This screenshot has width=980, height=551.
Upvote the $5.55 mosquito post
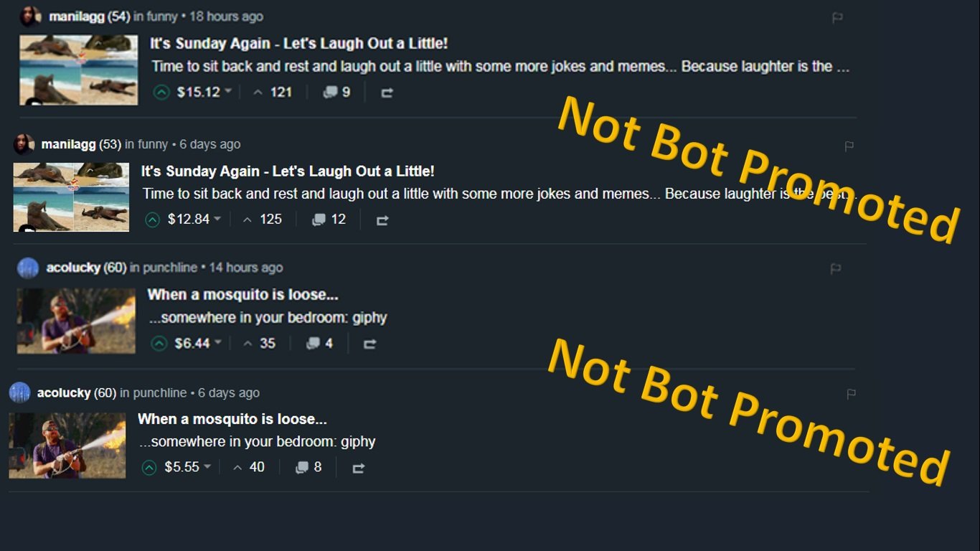click(149, 468)
